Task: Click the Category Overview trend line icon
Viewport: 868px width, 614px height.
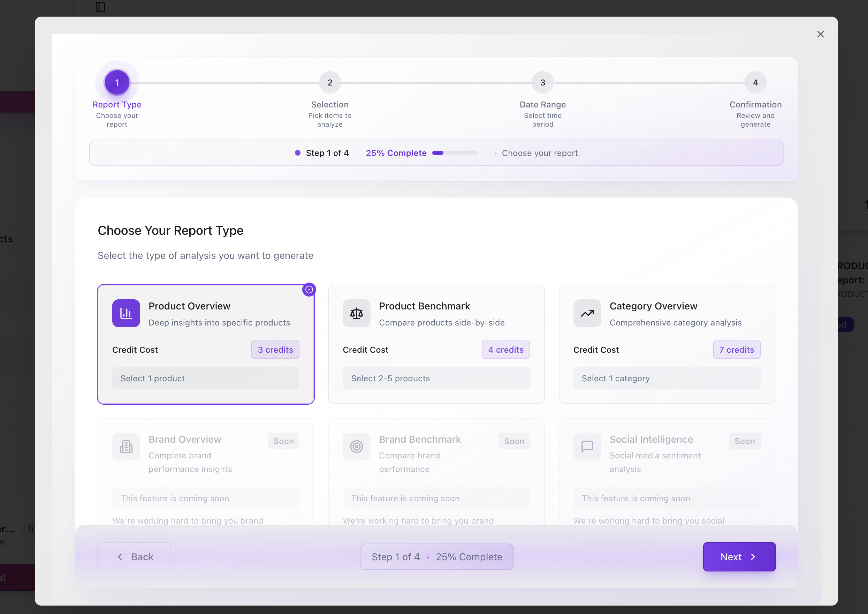Action: tap(587, 313)
